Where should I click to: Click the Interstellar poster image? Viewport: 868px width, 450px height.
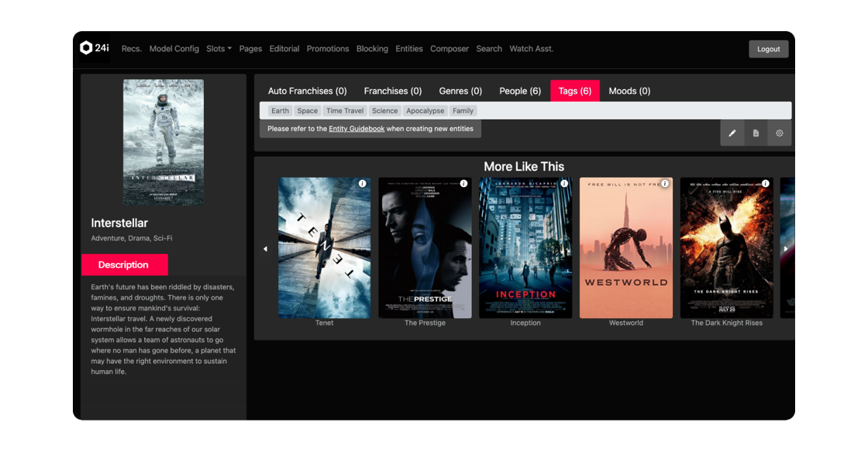click(164, 142)
